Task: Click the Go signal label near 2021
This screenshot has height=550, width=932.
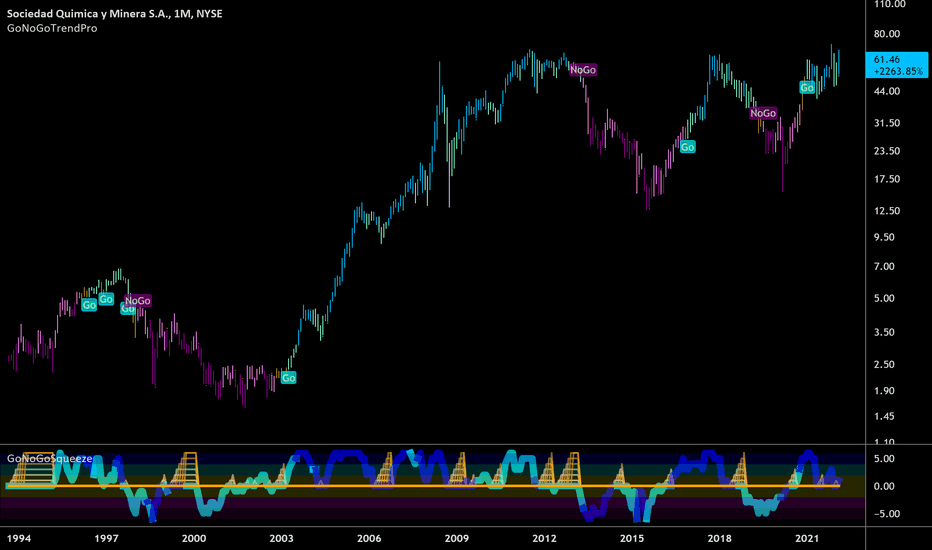Action: [807, 88]
